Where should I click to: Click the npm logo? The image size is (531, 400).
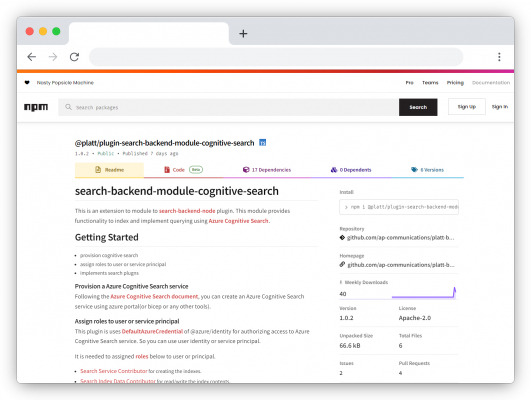pos(36,107)
